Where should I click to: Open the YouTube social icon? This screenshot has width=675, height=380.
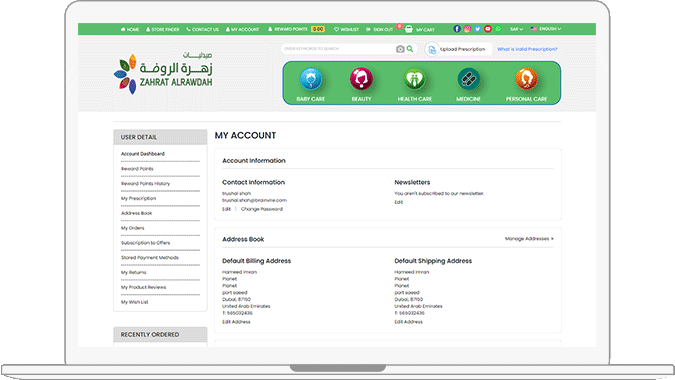point(488,29)
